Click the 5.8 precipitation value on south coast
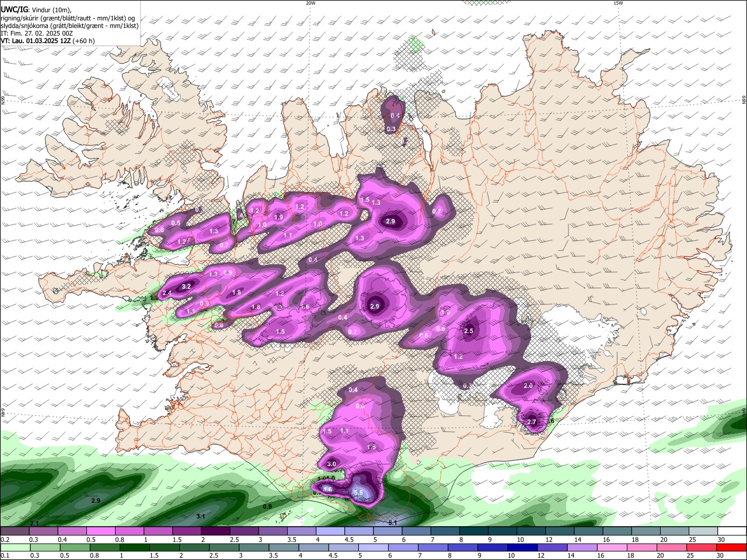The height and width of the screenshot is (560, 747). [x=358, y=493]
